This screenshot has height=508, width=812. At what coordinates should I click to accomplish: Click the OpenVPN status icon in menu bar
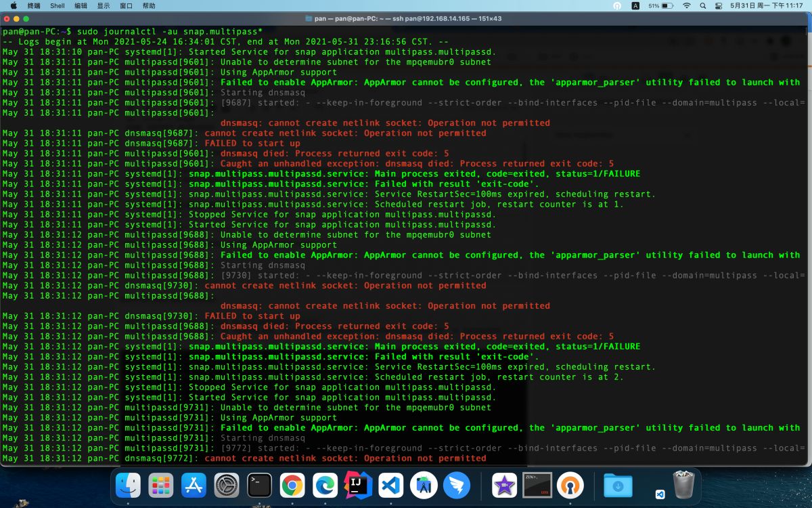(x=617, y=5)
